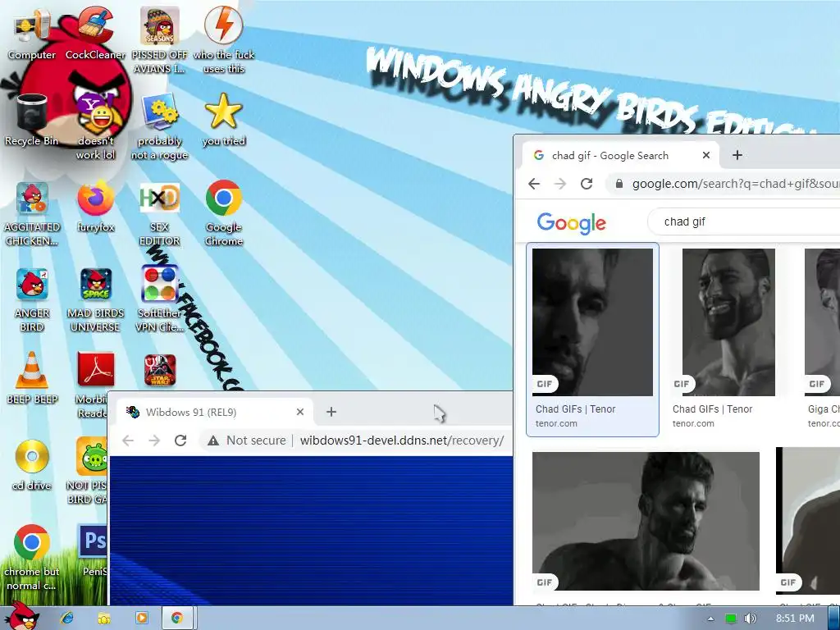Open the media player taskbar icon

(x=141, y=618)
